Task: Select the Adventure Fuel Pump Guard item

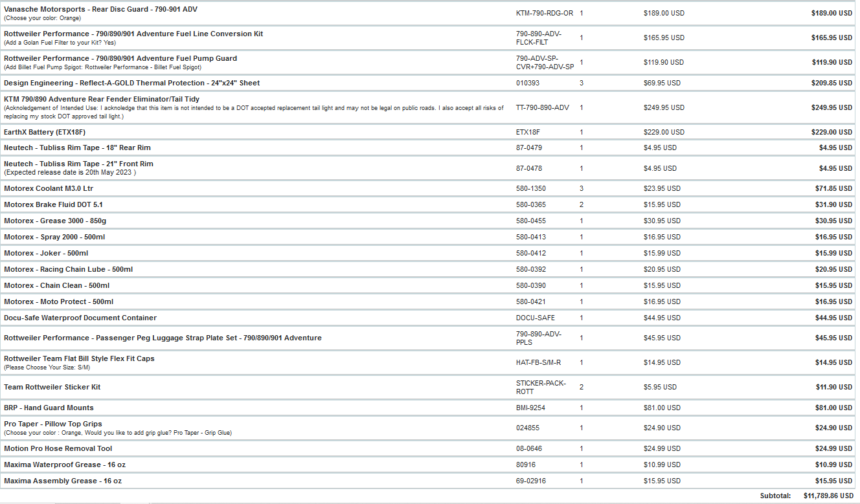Action: point(120,58)
